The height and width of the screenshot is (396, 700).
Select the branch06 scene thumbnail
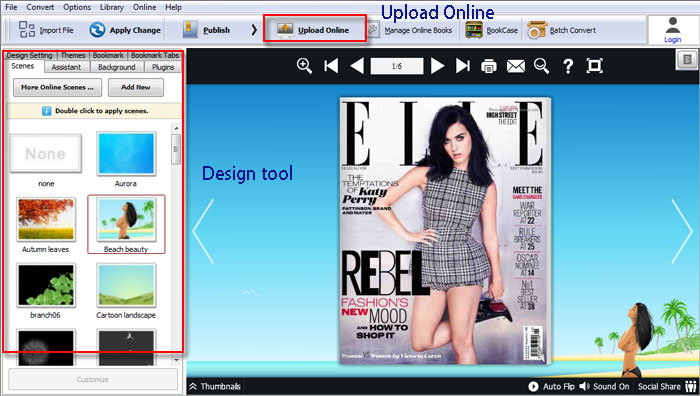pyautogui.click(x=46, y=286)
